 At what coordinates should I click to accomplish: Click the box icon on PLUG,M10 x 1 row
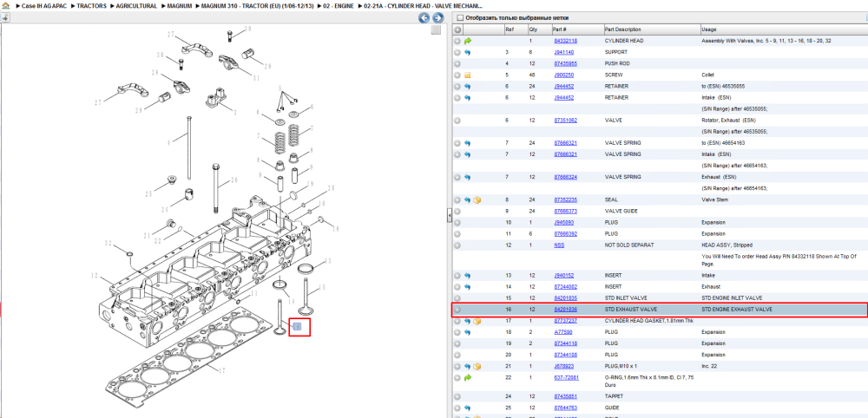pyautogui.click(x=477, y=367)
